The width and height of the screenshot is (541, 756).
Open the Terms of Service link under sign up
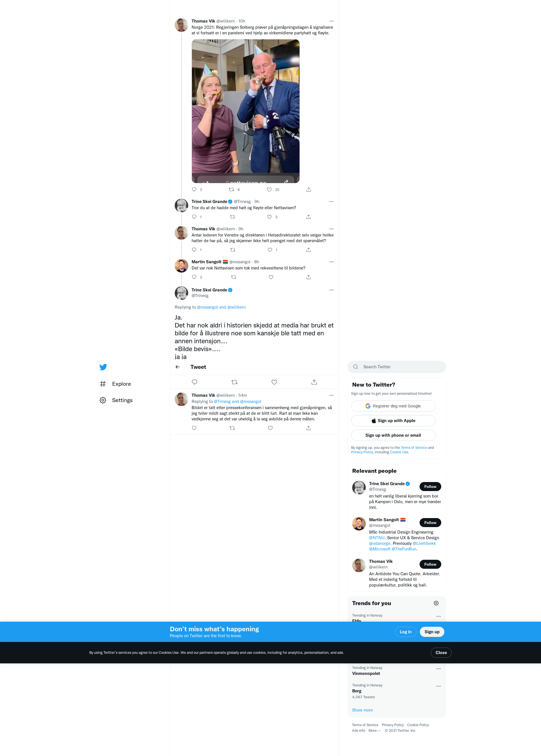click(414, 448)
